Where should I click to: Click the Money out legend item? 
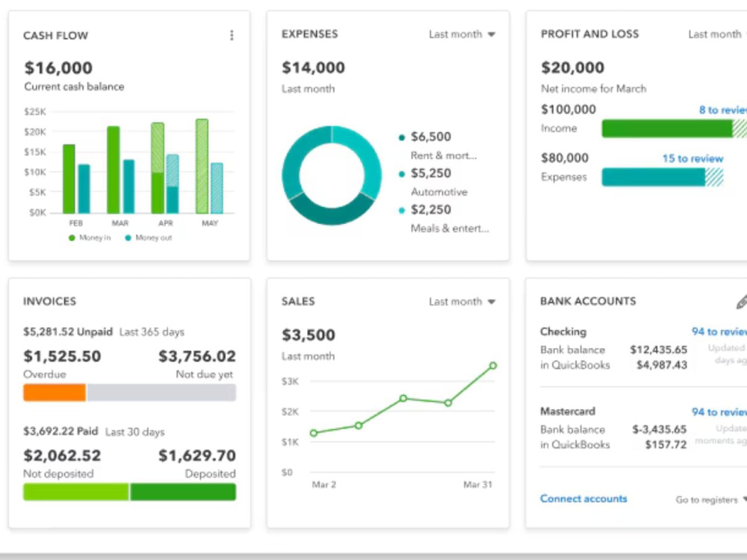148,237
